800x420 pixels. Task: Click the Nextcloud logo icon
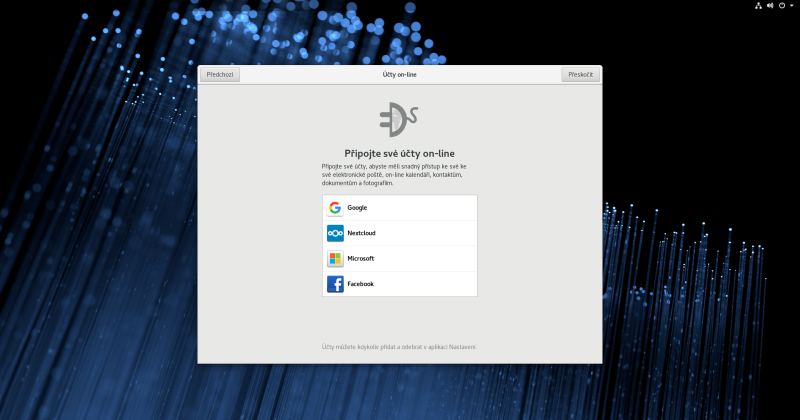(335, 233)
